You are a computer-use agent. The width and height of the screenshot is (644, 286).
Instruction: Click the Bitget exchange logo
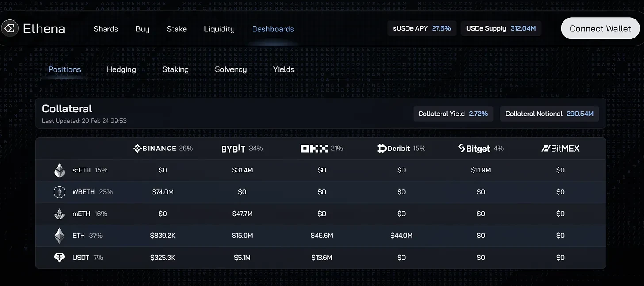coord(474,149)
